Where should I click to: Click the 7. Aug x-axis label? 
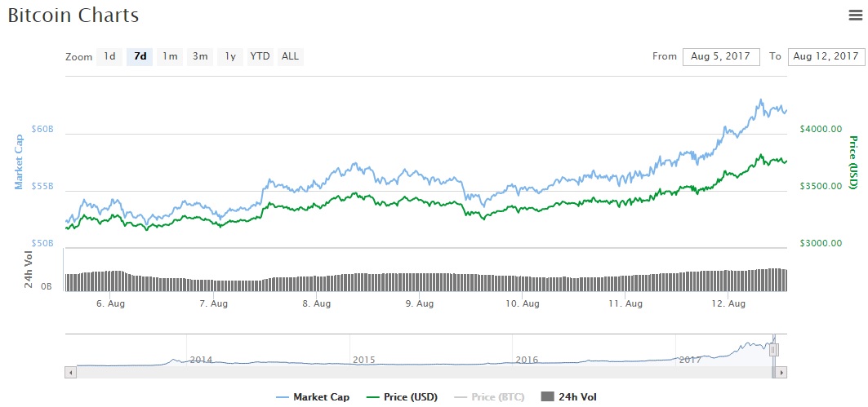pos(212,303)
